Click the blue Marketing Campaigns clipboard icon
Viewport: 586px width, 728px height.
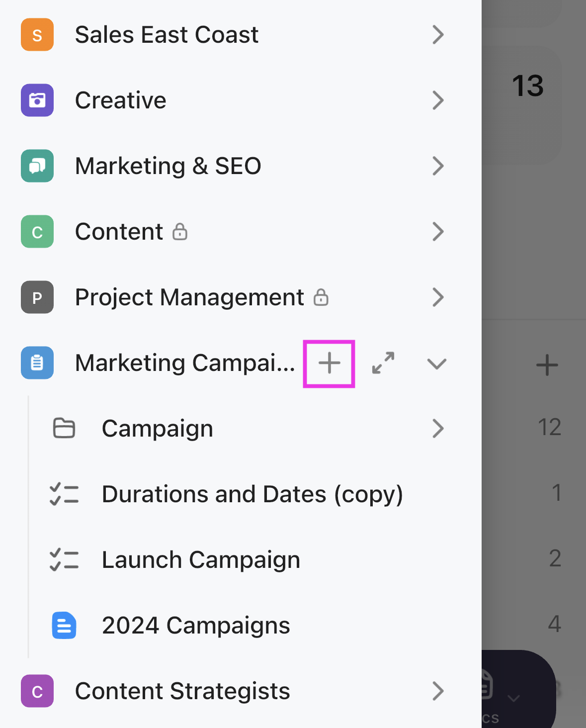(x=37, y=363)
